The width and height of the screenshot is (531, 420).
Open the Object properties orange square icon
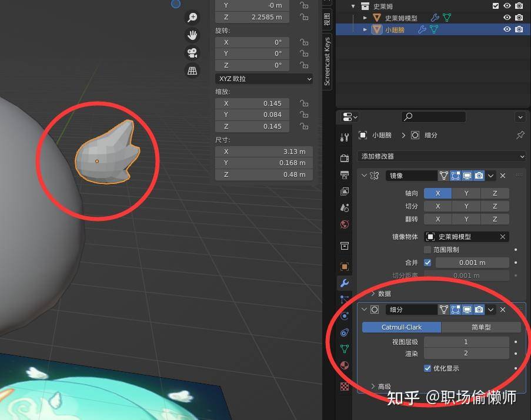345,267
